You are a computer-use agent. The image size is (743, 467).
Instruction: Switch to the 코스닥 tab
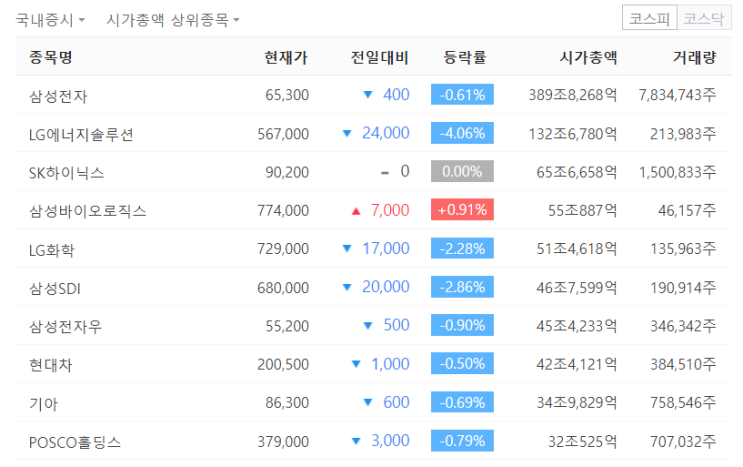704,18
